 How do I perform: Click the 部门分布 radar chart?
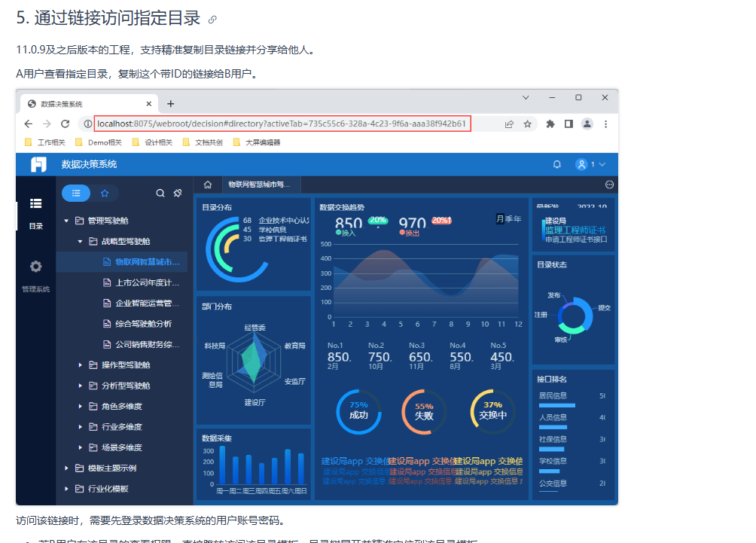pos(254,361)
